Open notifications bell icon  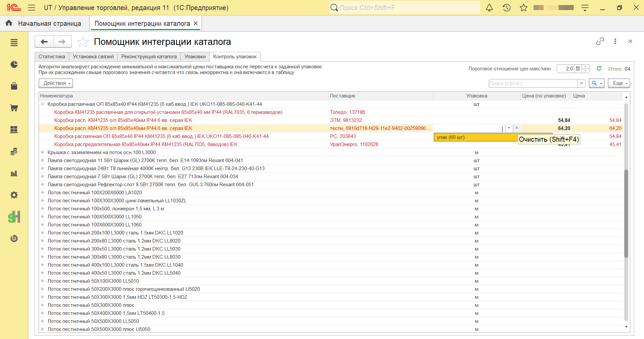(x=489, y=8)
